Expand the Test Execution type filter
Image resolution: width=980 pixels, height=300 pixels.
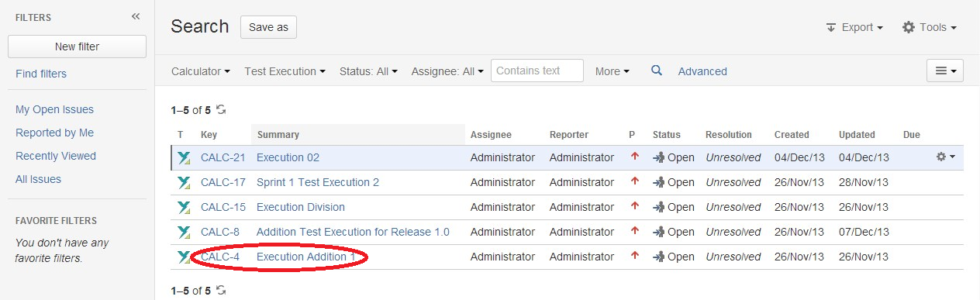pos(285,71)
